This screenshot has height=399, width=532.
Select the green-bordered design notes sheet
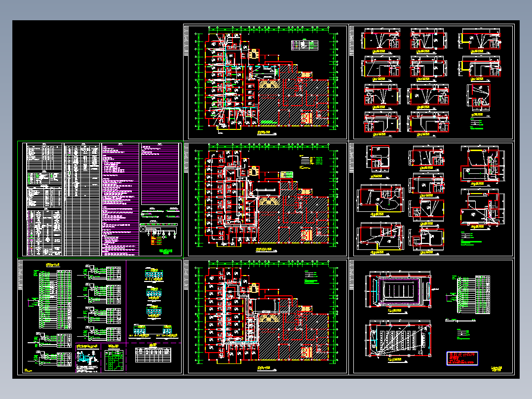(100, 199)
